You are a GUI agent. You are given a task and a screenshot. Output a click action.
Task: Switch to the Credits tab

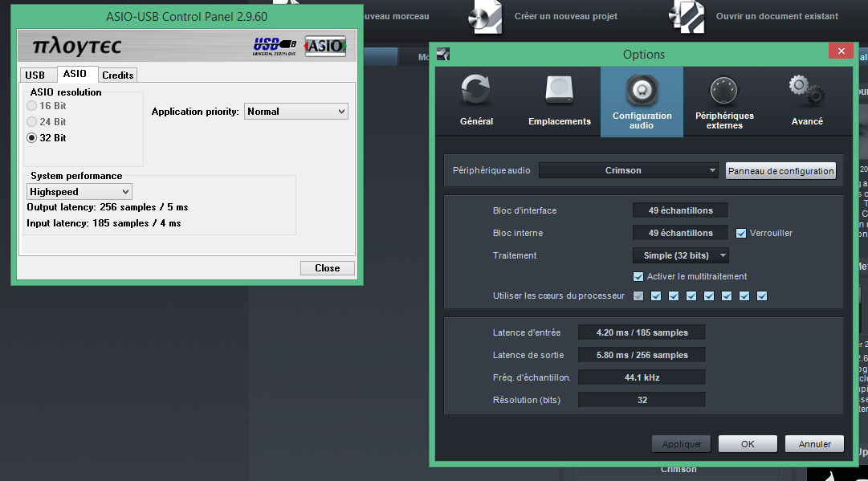118,75
